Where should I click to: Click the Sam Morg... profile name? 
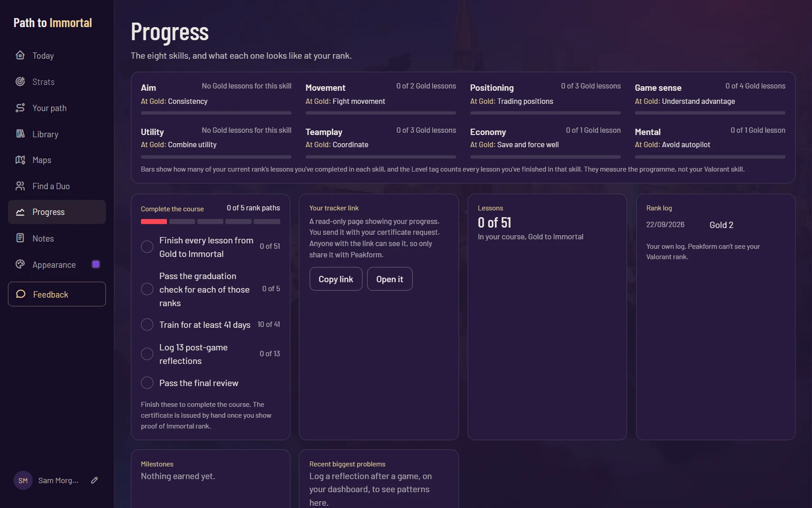click(58, 480)
